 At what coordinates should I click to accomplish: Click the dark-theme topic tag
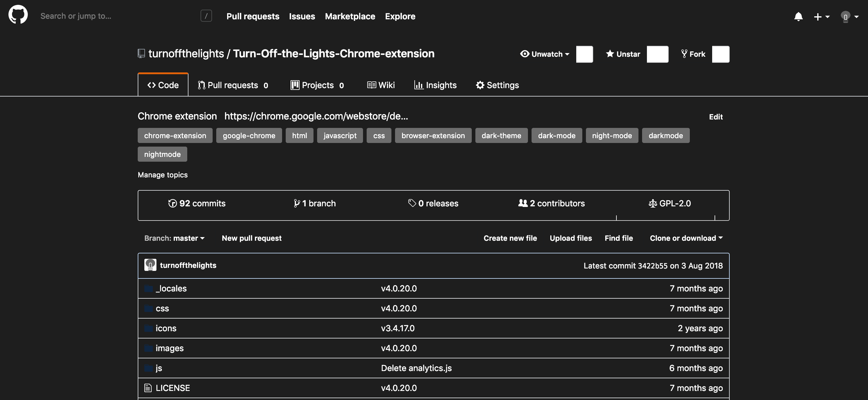[501, 135]
